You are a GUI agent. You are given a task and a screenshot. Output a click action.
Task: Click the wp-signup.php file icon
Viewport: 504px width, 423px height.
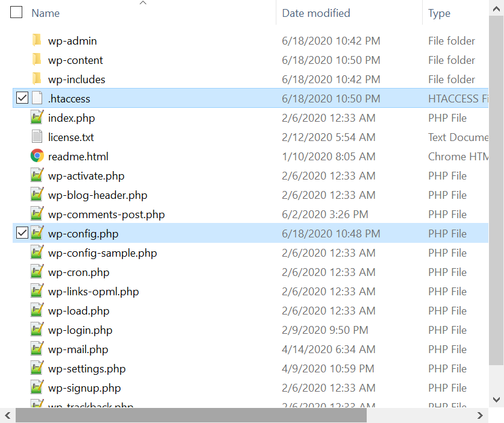pyautogui.click(x=37, y=387)
